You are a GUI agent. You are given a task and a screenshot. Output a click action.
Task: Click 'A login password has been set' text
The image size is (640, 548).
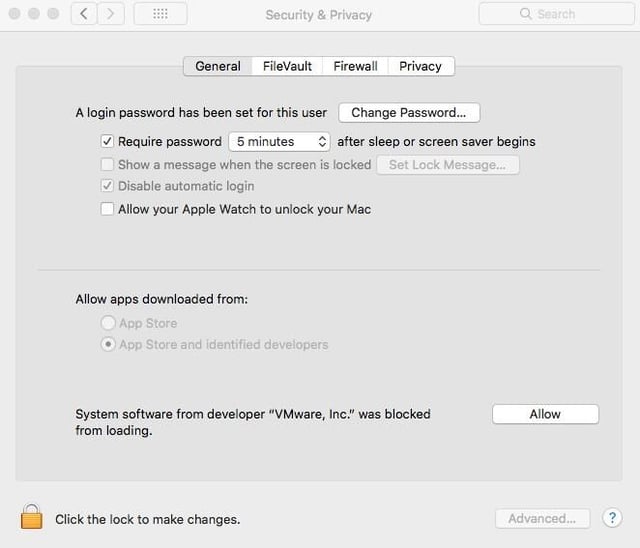201,113
